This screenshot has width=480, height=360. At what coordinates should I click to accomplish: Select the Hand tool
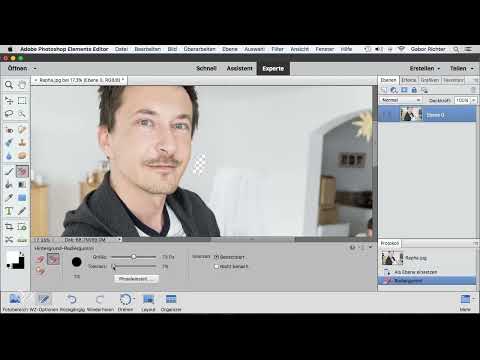(22, 85)
